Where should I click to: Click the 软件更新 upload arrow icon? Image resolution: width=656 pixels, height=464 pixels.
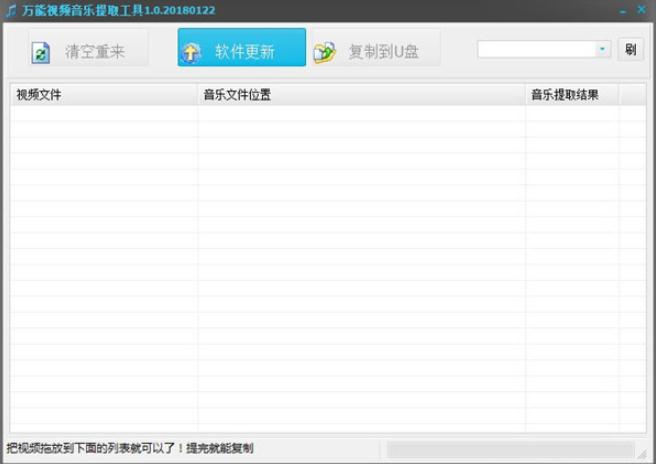192,53
